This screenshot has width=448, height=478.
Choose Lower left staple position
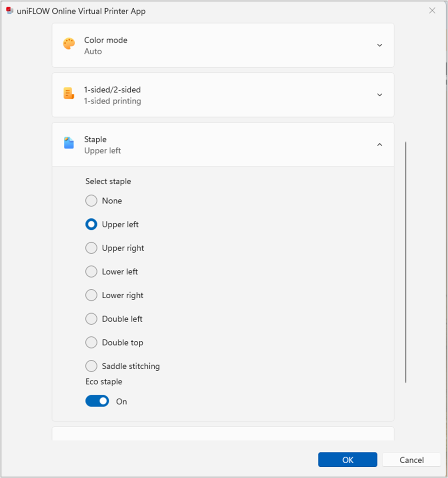point(91,272)
